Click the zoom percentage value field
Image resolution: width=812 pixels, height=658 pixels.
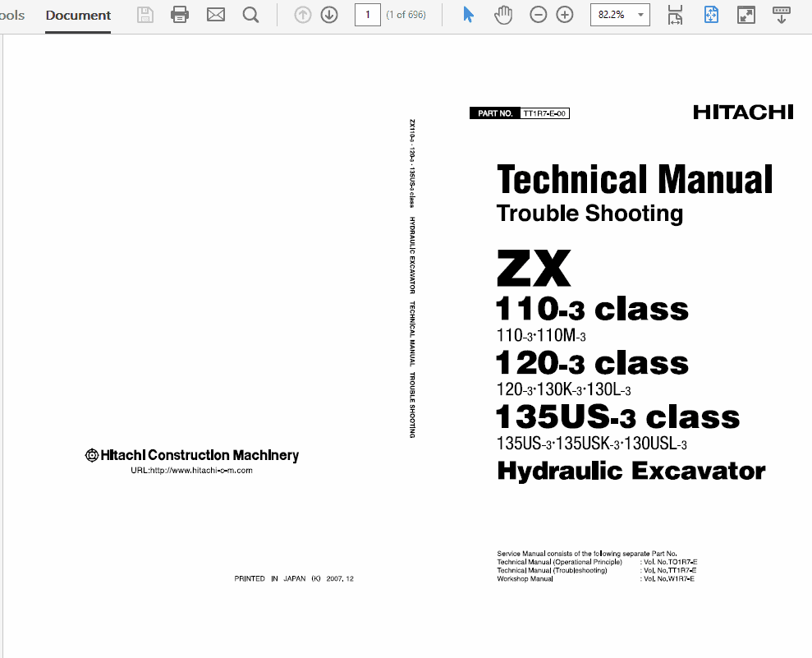coord(612,15)
